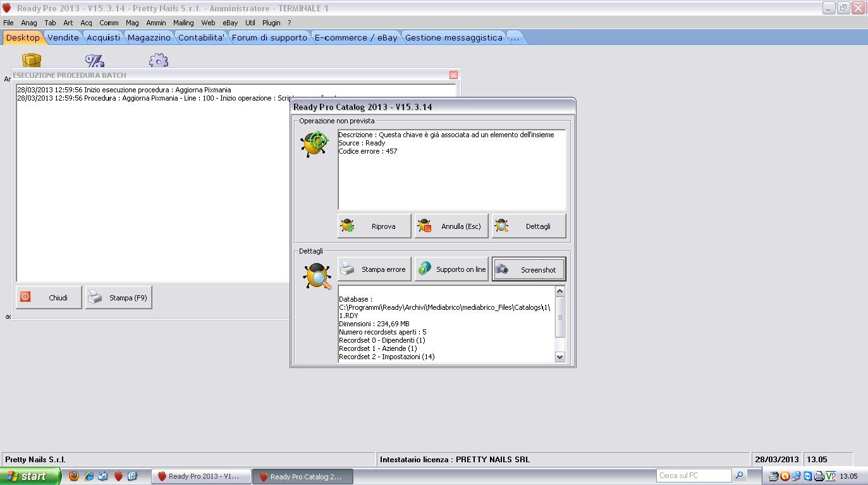Switch to the Acquisti tab
Image resolution: width=868 pixels, height=485 pixels.
click(104, 37)
